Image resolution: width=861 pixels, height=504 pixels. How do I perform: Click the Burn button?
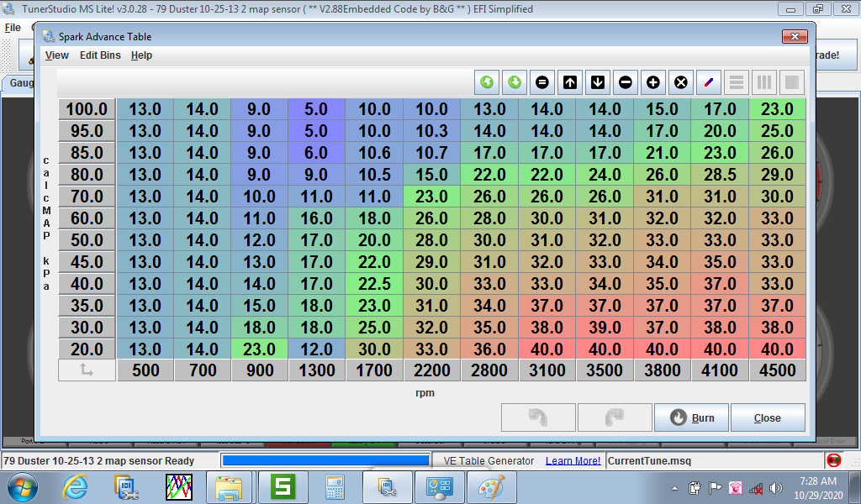click(693, 417)
